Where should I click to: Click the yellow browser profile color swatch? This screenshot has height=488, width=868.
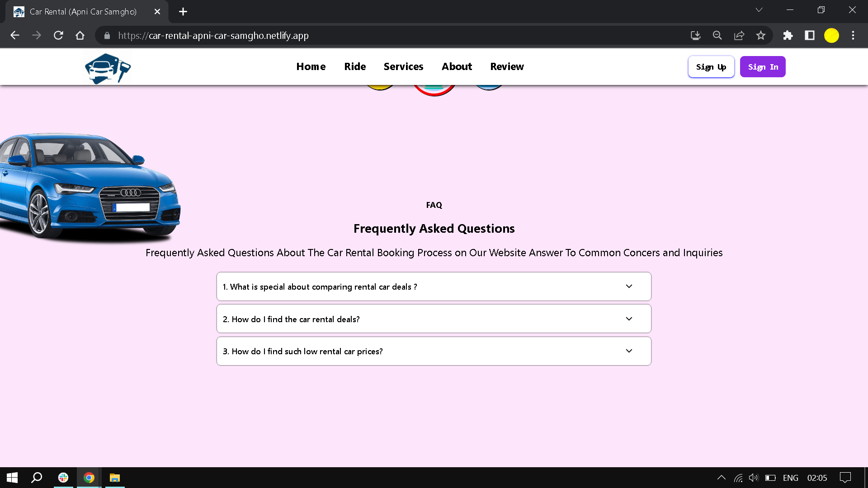[831, 35]
